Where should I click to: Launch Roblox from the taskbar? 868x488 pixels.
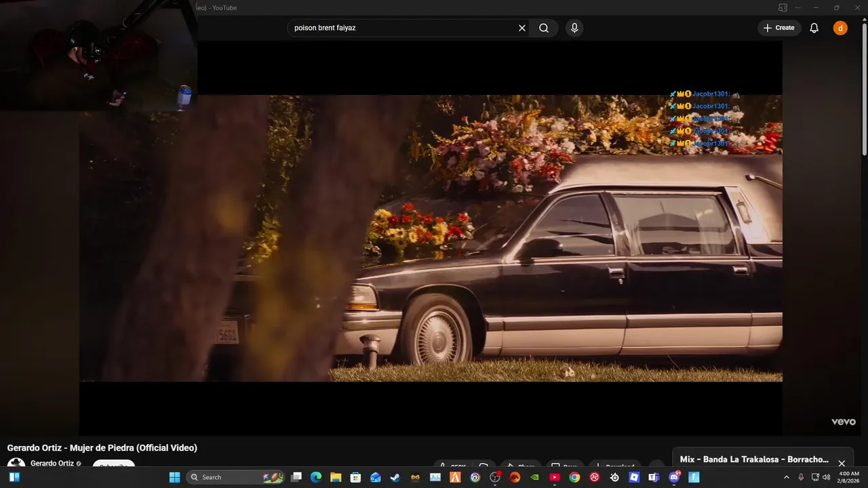[x=634, y=477]
